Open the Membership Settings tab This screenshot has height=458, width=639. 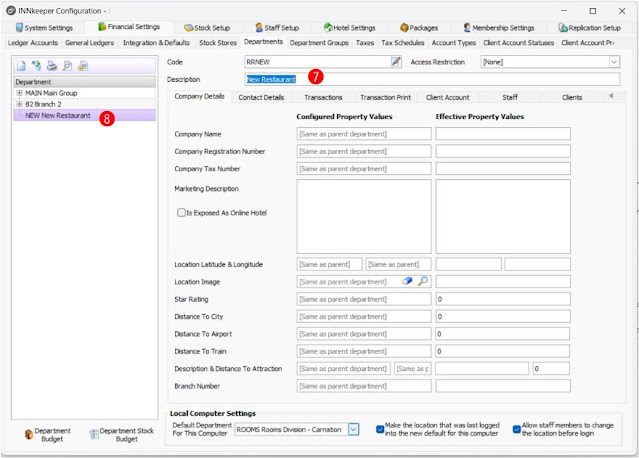coord(499,28)
